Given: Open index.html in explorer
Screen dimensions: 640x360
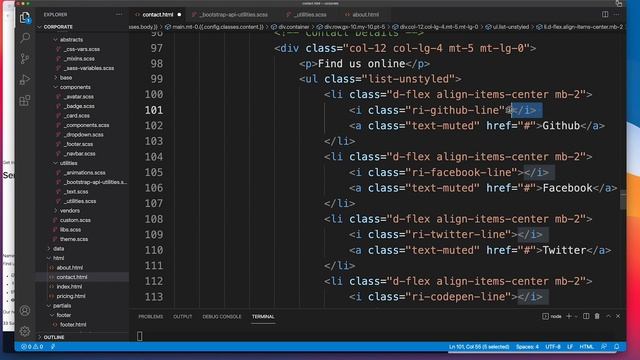Looking at the screenshot, I should coord(69,287).
